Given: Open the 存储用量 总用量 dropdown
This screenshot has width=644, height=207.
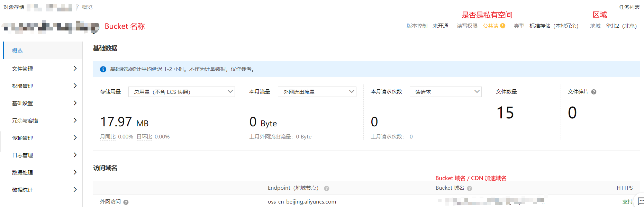Looking at the screenshot, I should (181, 92).
